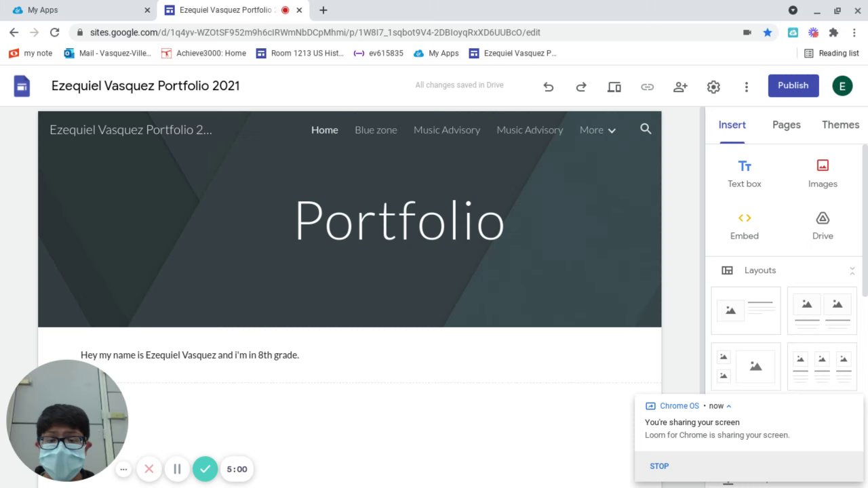Select the layout with two small and one large image
868x488 pixels.
pos(746,366)
